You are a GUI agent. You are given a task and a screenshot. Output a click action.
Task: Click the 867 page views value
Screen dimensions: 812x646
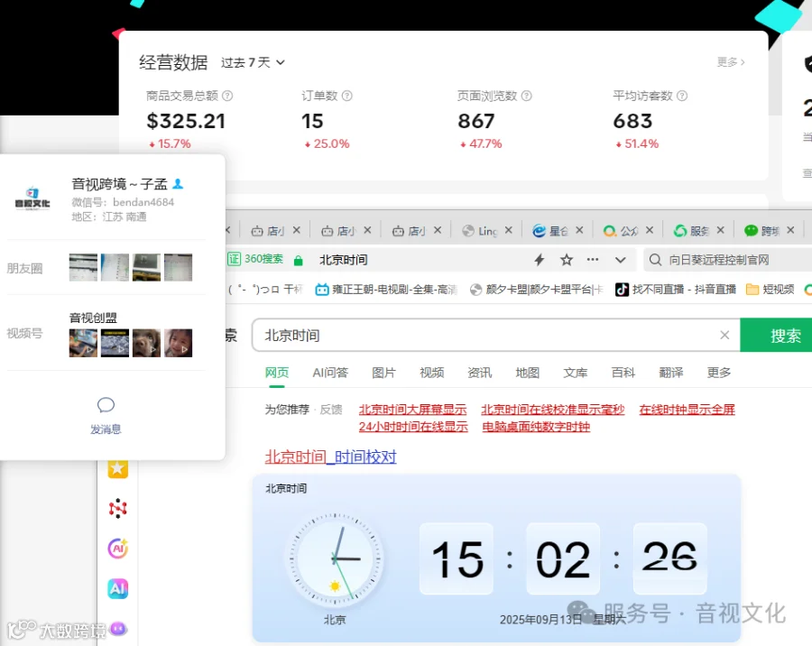[x=475, y=121]
